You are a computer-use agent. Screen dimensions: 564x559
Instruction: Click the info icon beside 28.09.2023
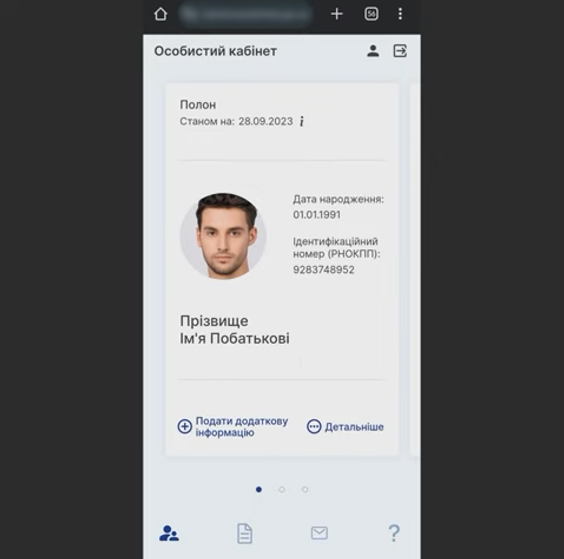pos(302,121)
